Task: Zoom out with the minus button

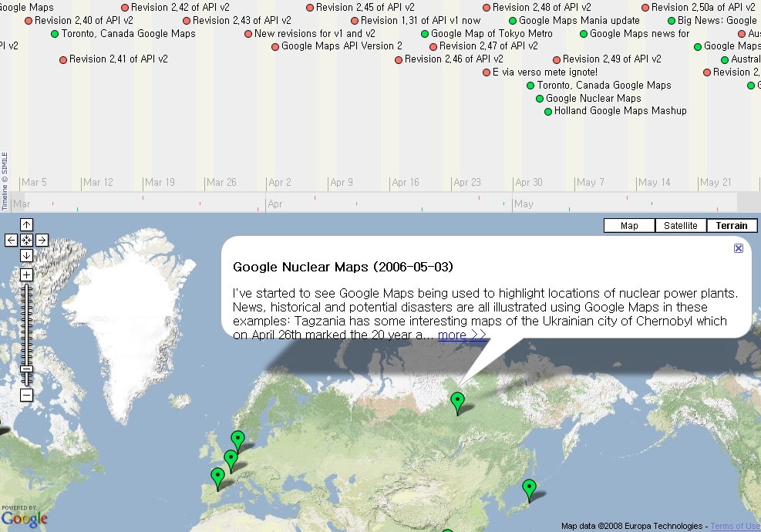Action: [27, 395]
